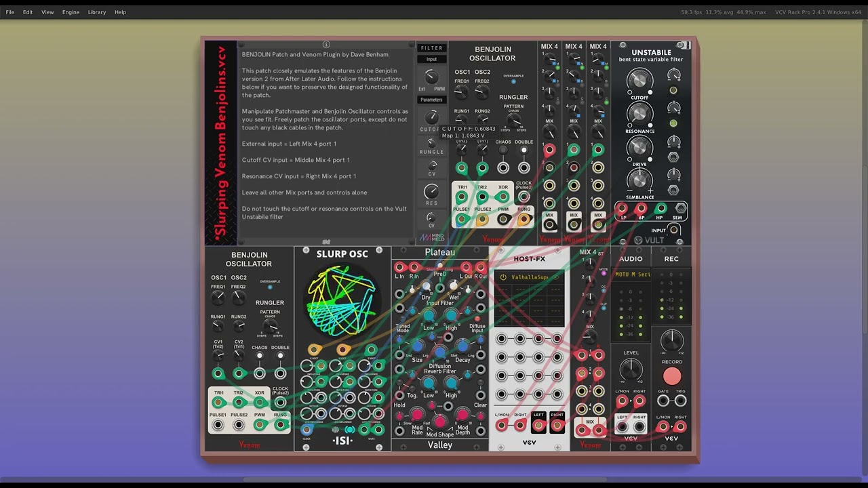Open the File menu
Viewport: 868px width, 488px height.
[x=10, y=12]
